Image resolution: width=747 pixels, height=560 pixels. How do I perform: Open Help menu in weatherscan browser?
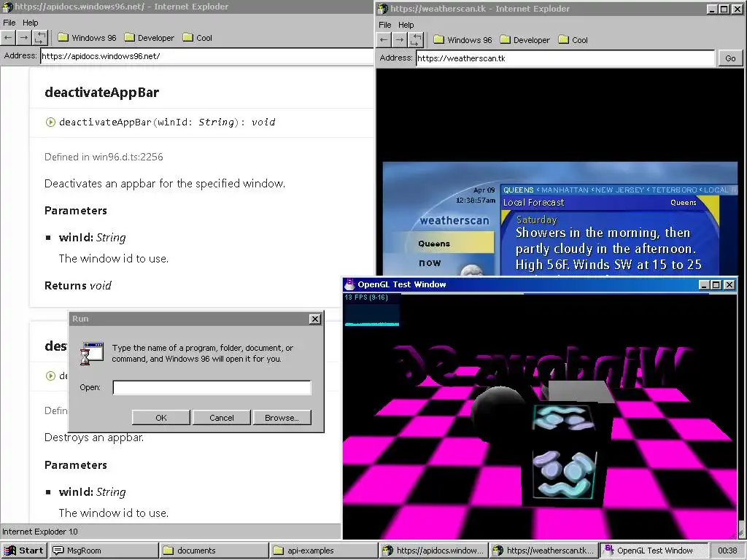coord(406,25)
